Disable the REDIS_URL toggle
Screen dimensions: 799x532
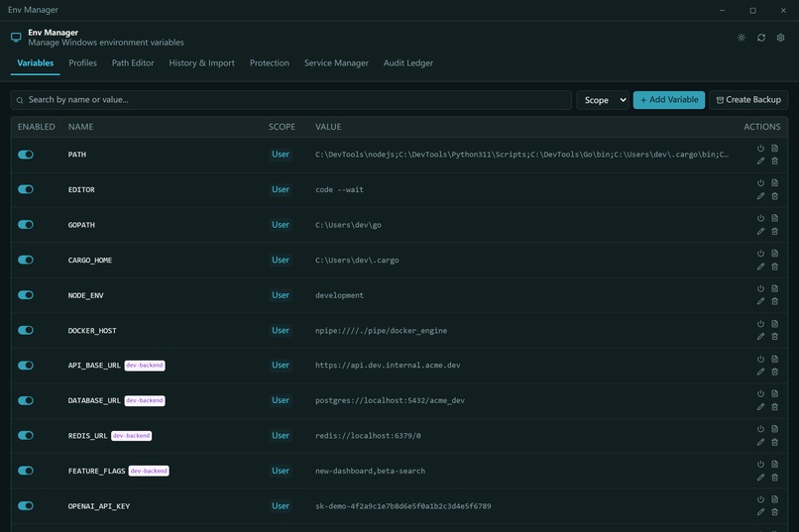pyautogui.click(x=26, y=435)
